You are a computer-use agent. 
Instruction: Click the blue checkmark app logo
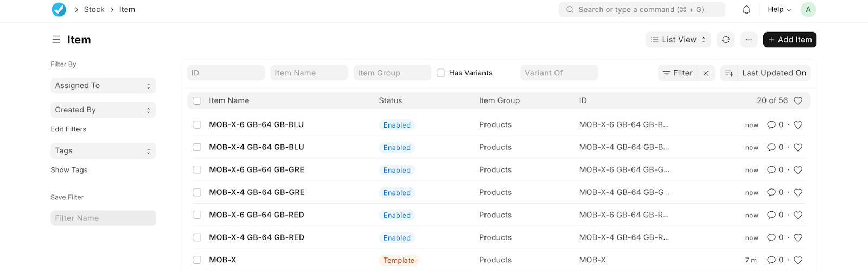pos(59,9)
